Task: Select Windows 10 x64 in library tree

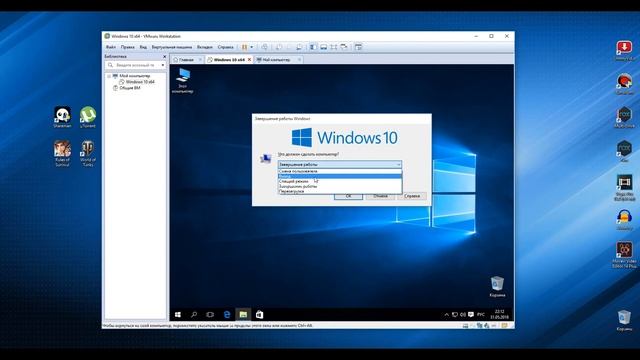Action: tap(136, 82)
